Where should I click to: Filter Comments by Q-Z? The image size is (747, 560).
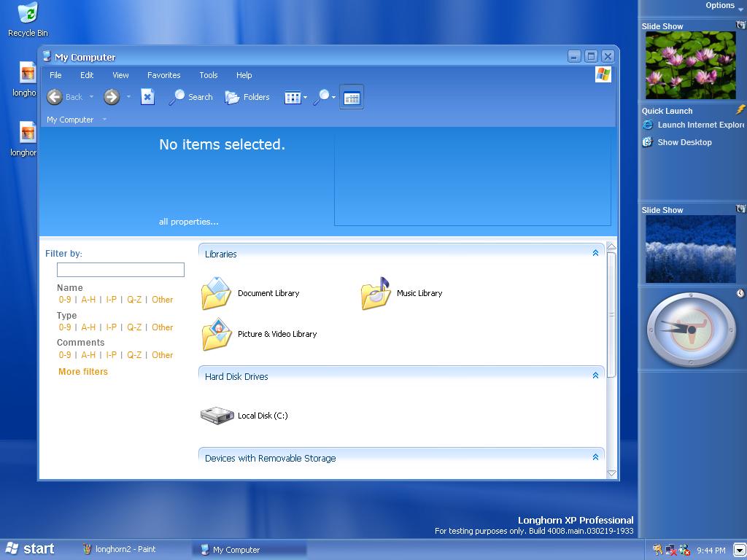pos(134,355)
